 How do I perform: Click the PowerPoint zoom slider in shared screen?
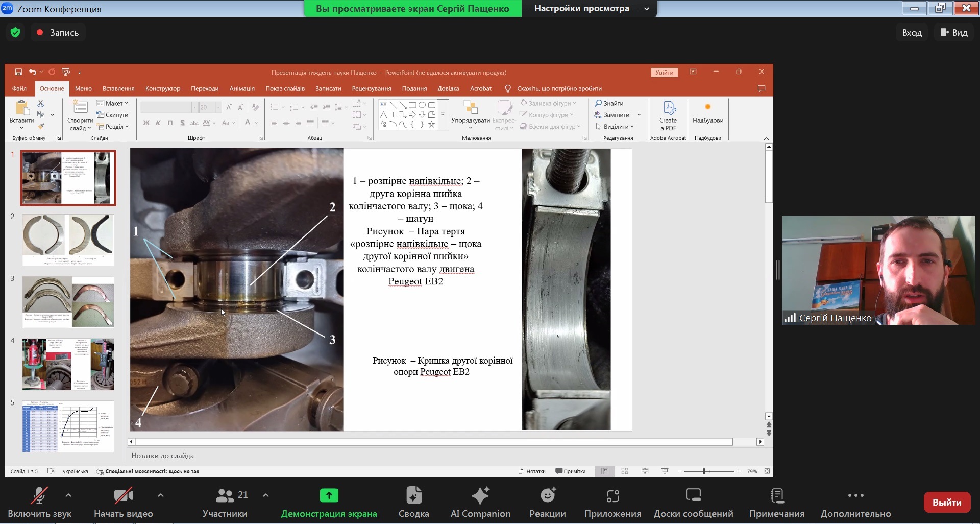(x=704, y=471)
